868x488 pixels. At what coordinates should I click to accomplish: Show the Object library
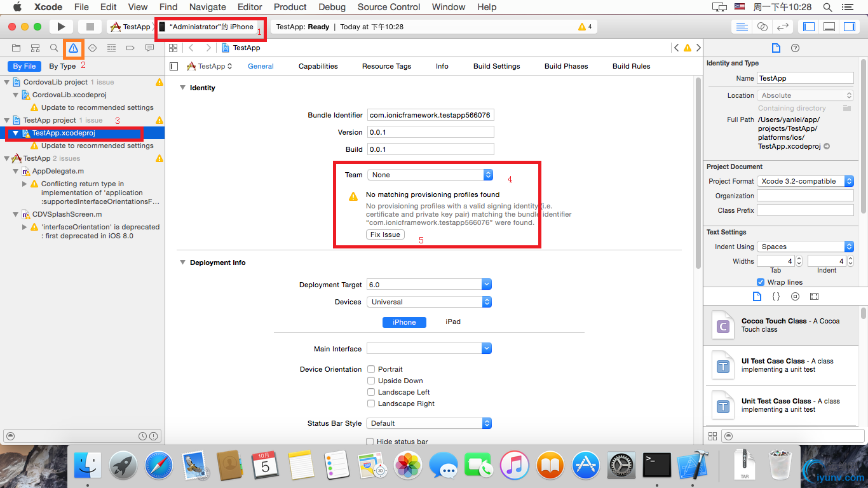(x=795, y=297)
